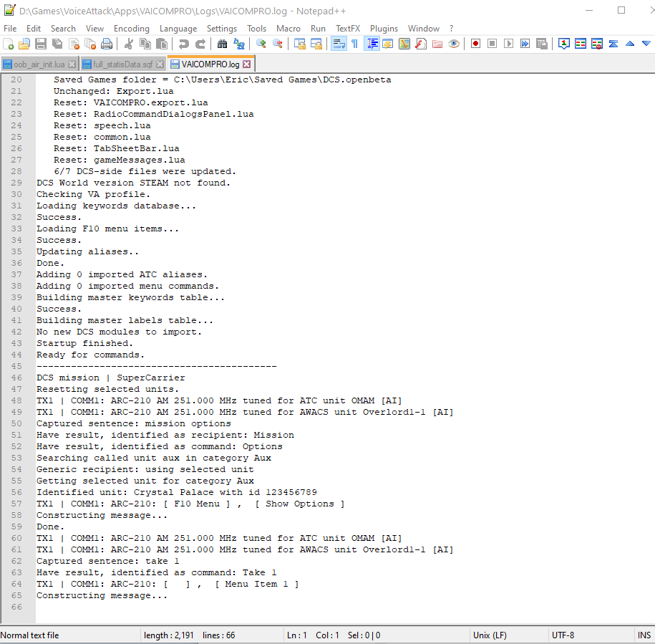The height and width of the screenshot is (644, 655).
Task: Click the Unix (LF) status bar field
Action: tap(508, 635)
